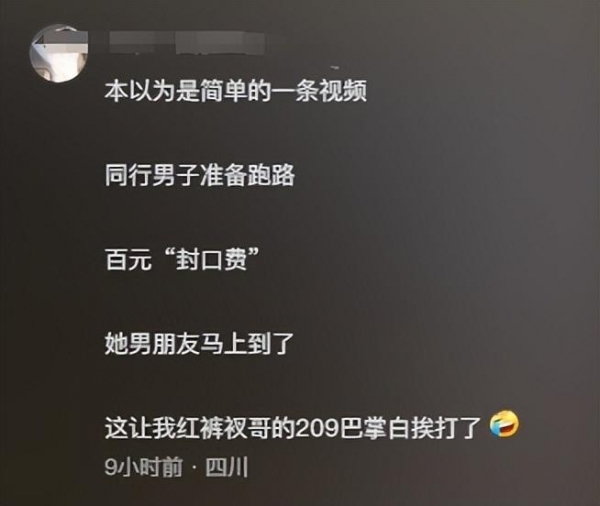Click the word 视频 in the first line
This screenshot has width=600, height=506.
coord(343,91)
